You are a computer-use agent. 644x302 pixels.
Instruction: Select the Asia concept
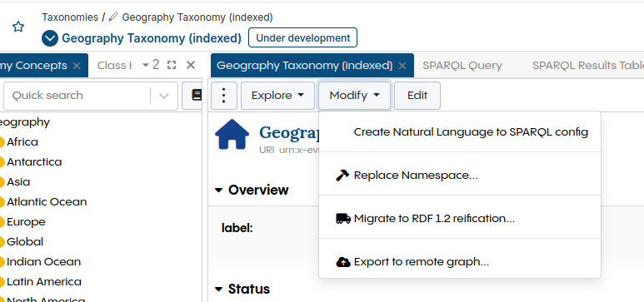(x=18, y=181)
